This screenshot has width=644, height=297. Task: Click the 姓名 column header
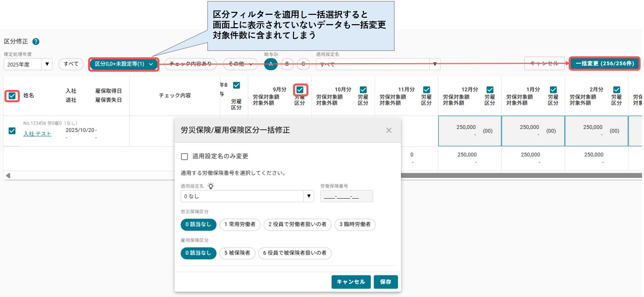[29, 95]
